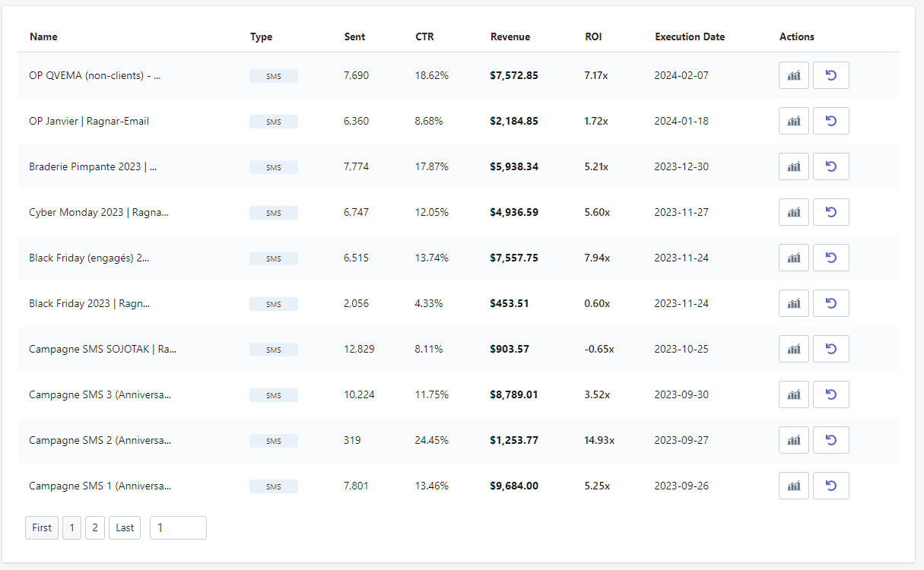Open chart for Black Friday (engagés) campaign
Screen dimensions: 924x570
[794, 258]
